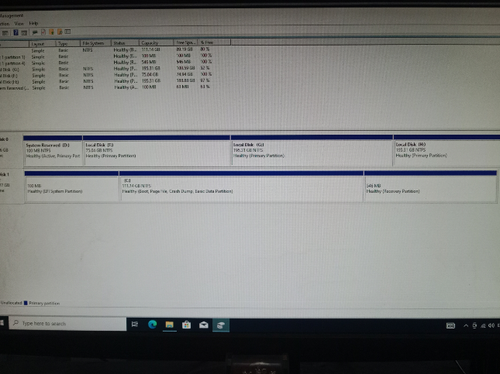Sort by Capacity column header

156,43
